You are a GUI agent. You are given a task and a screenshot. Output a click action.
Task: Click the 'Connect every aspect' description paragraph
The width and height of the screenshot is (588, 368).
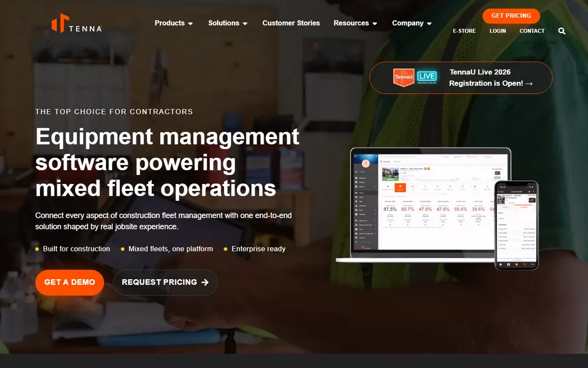pyautogui.click(x=164, y=221)
